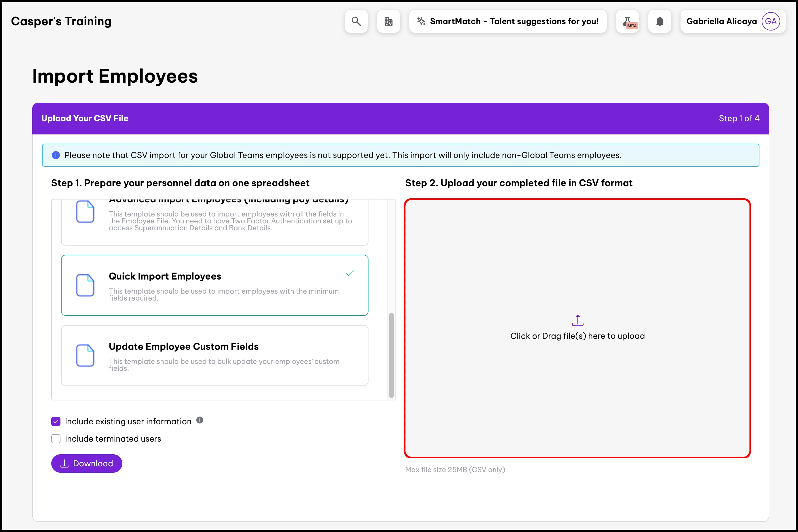Click the GA user avatar circle
The image size is (798, 532).
770,21
